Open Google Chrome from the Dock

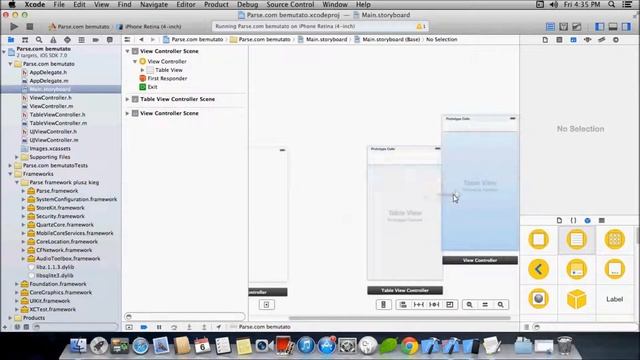(409, 346)
